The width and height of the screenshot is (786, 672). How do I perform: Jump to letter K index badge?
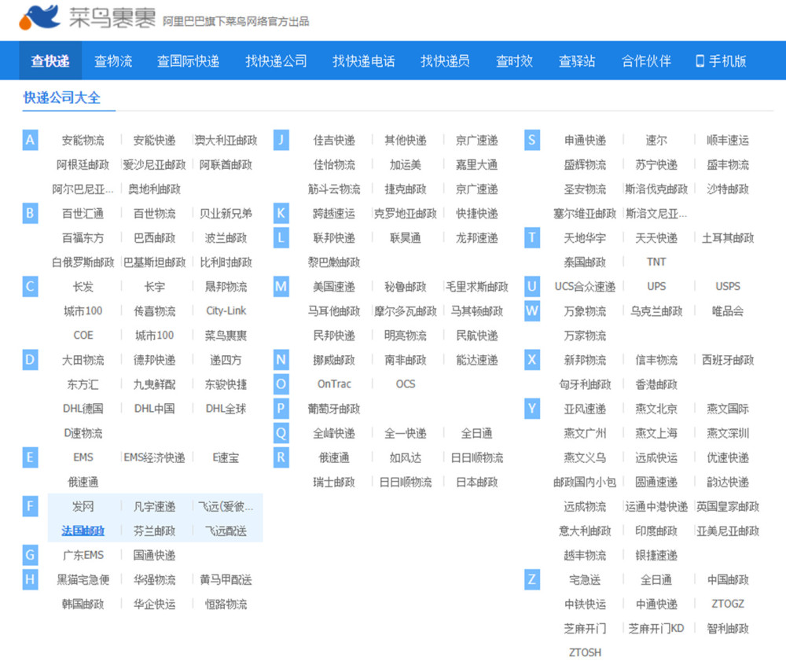[281, 213]
